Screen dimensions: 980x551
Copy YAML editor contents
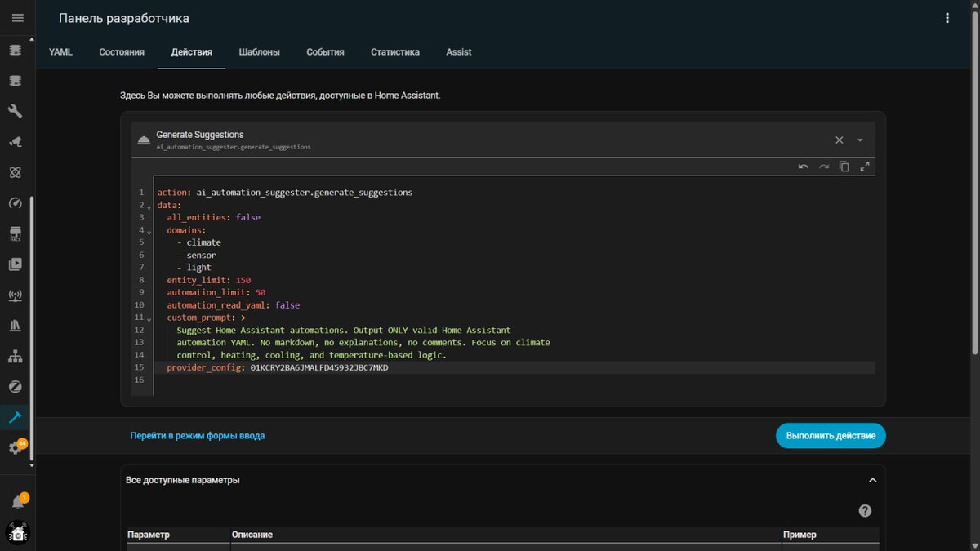844,167
